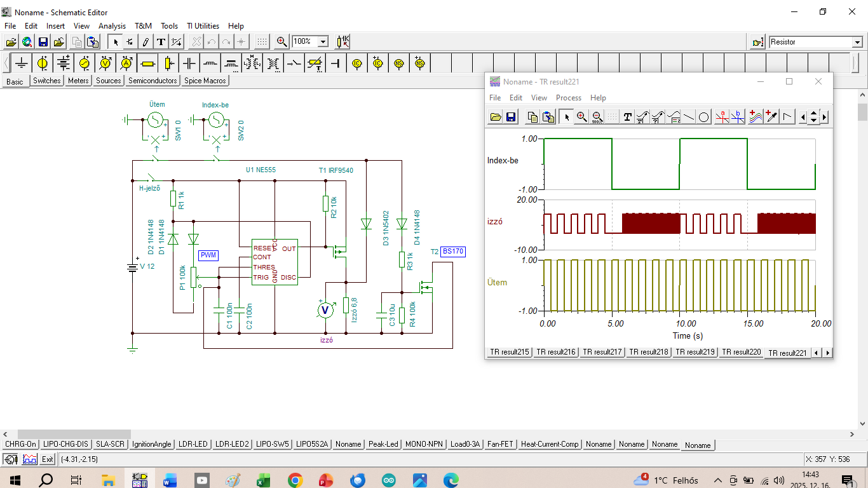Viewport: 868px width, 488px height.
Task: Click the add more curves icon
Action: (754, 117)
